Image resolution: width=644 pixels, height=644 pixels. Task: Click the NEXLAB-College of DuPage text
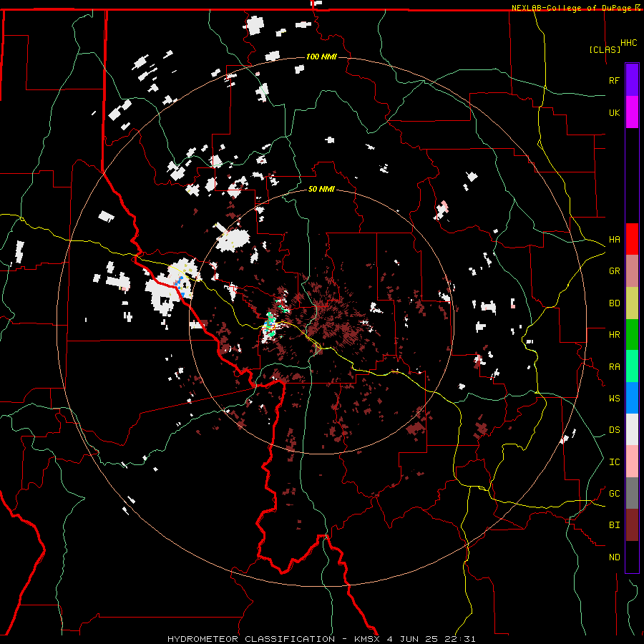[571, 8]
